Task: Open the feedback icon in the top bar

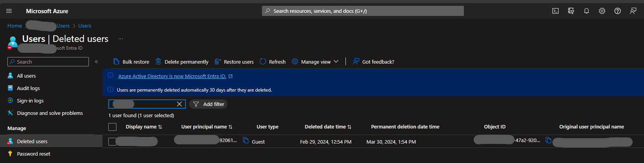Action: (x=633, y=11)
